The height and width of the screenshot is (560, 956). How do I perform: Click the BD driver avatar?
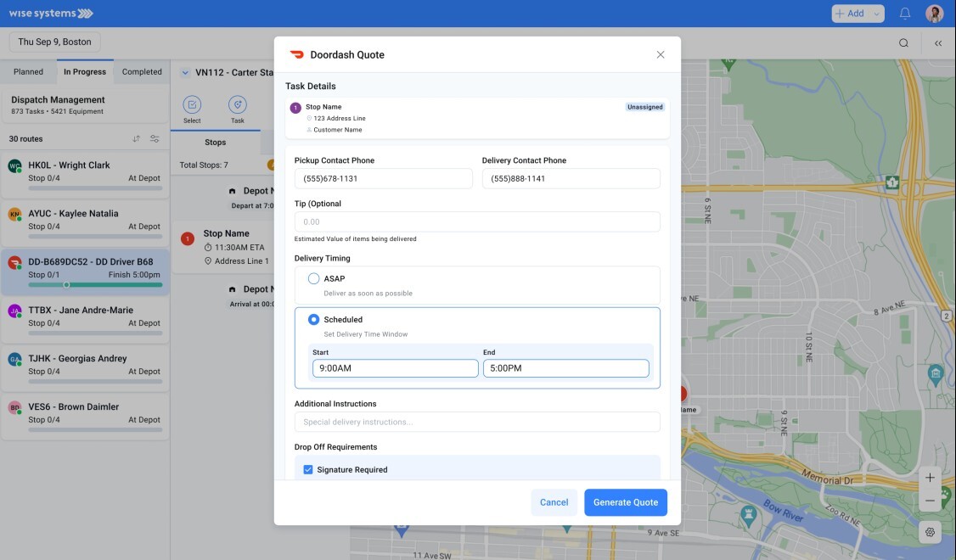(x=14, y=407)
